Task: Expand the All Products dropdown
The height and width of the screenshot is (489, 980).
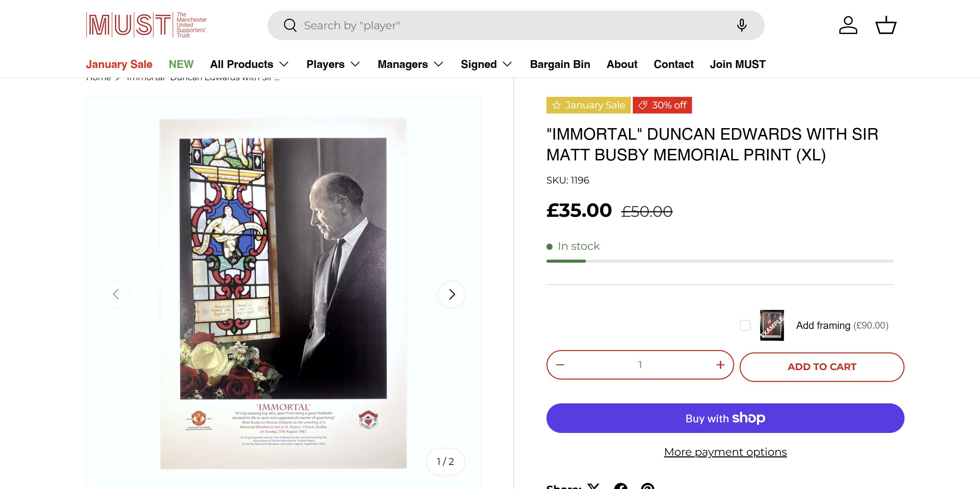Action: click(x=249, y=64)
